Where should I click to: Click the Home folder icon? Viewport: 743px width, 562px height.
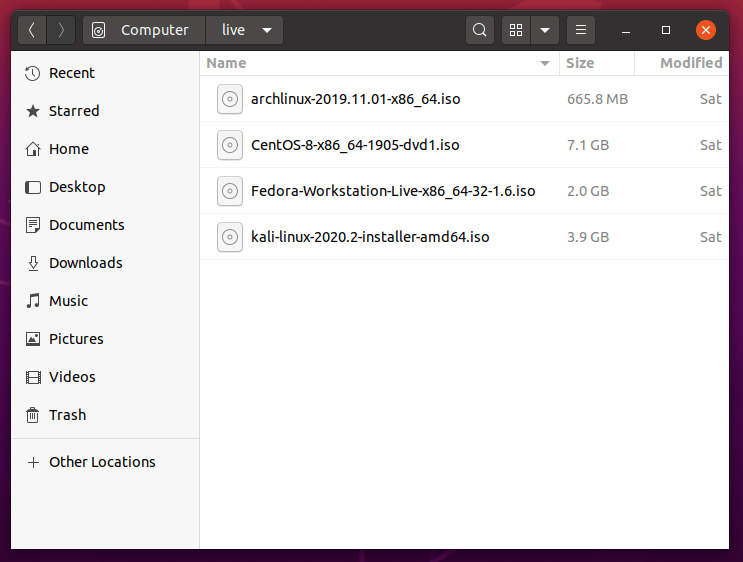[33, 149]
